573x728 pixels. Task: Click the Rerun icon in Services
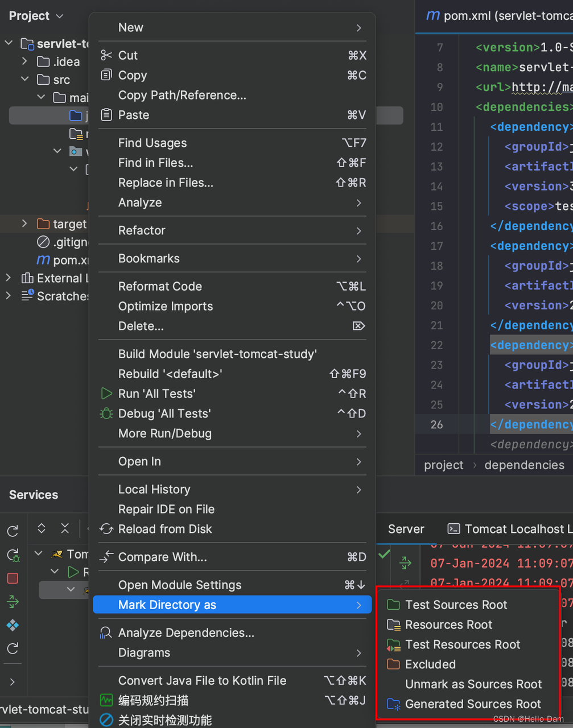[13, 531]
